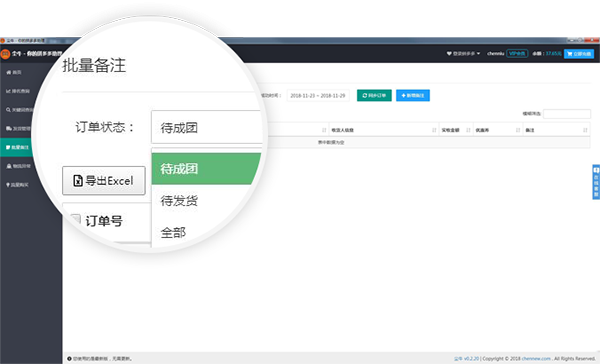
Task: Sort by the 优惠券 column sort icon
Action: 518,130
